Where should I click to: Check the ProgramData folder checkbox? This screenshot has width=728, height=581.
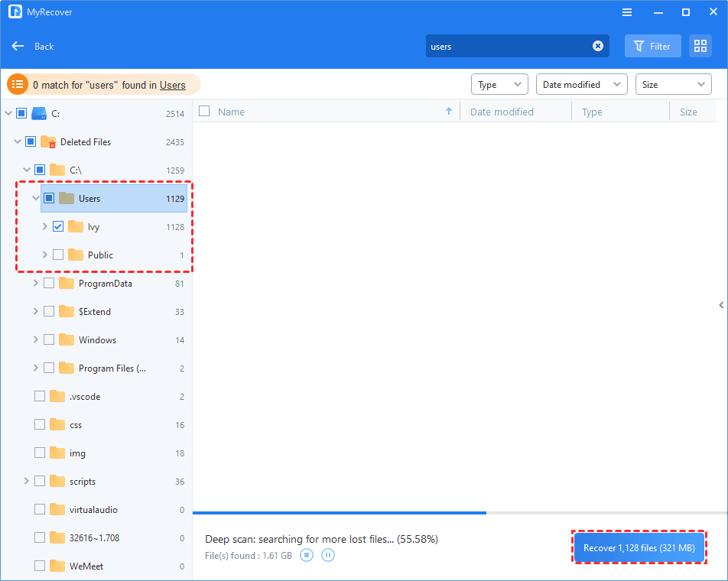[x=47, y=283]
